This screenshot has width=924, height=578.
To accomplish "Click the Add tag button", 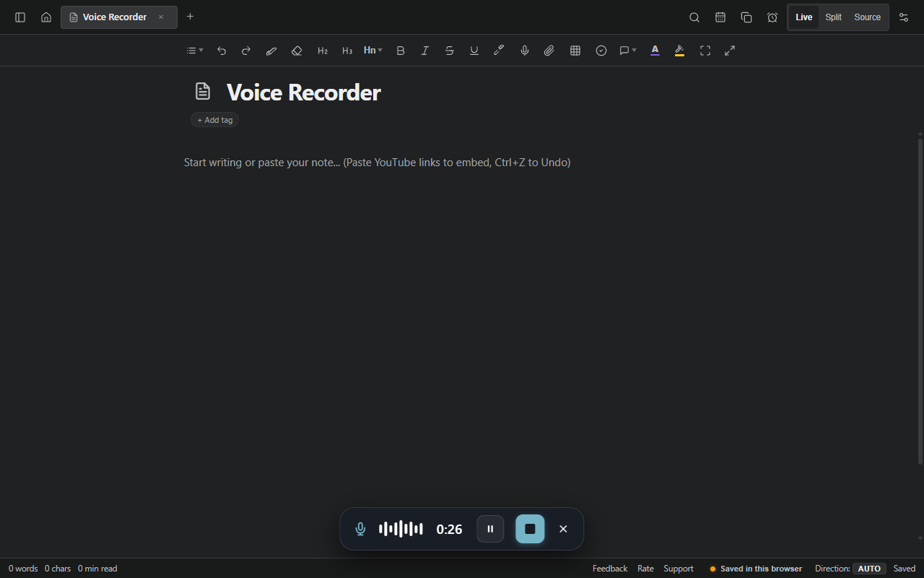I will (x=215, y=120).
